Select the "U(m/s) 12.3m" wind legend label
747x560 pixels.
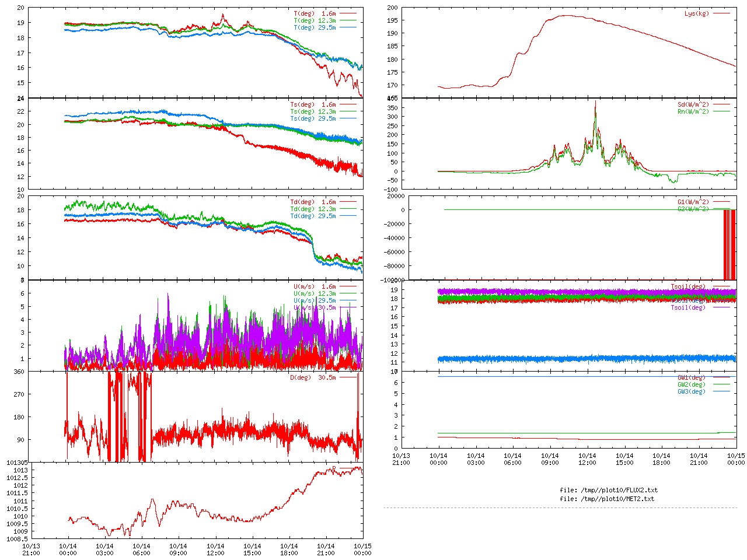315,293
